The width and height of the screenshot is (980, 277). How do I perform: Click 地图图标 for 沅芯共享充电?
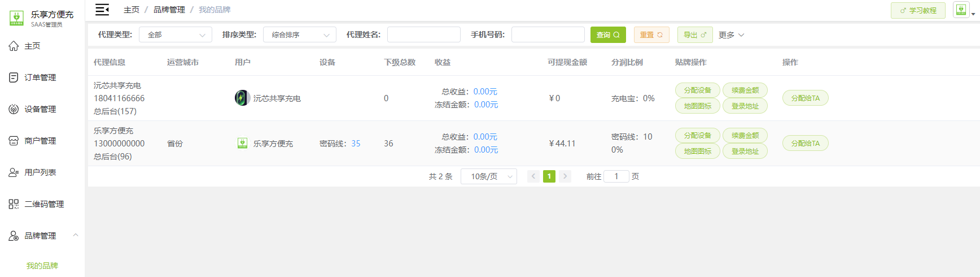pyautogui.click(x=698, y=106)
